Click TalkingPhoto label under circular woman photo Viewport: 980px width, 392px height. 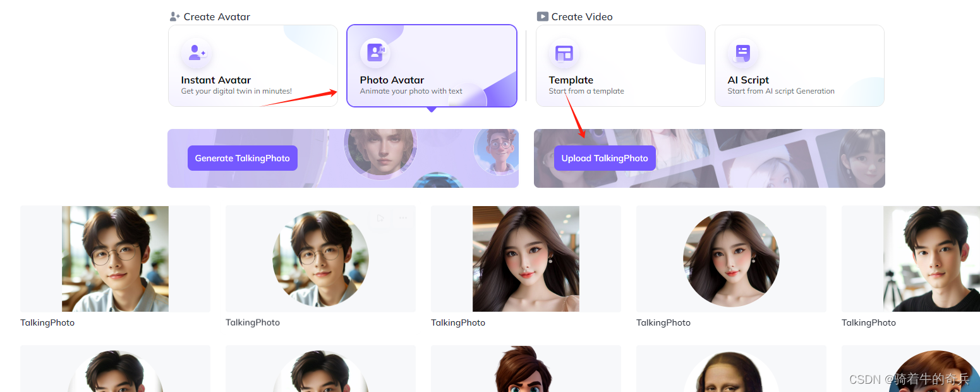pos(663,322)
